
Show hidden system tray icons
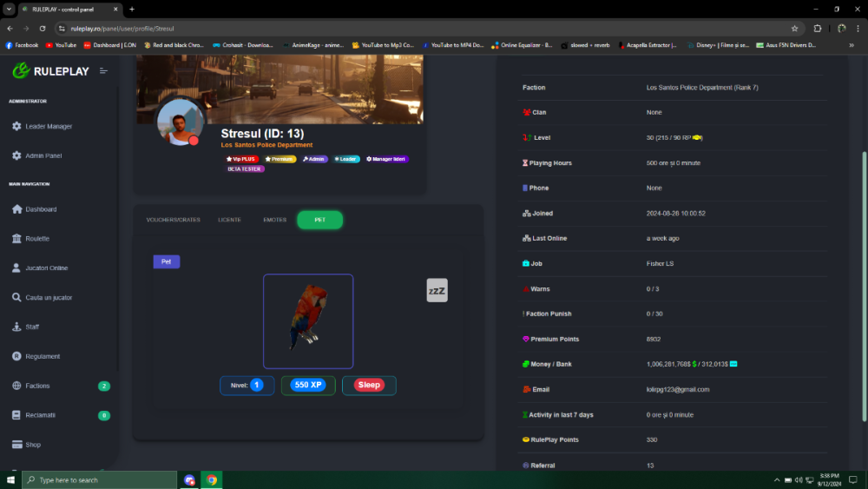[x=776, y=479]
